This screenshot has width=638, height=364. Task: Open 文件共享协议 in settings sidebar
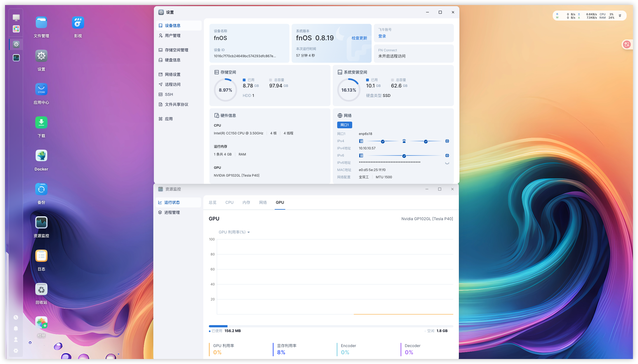tap(179, 104)
